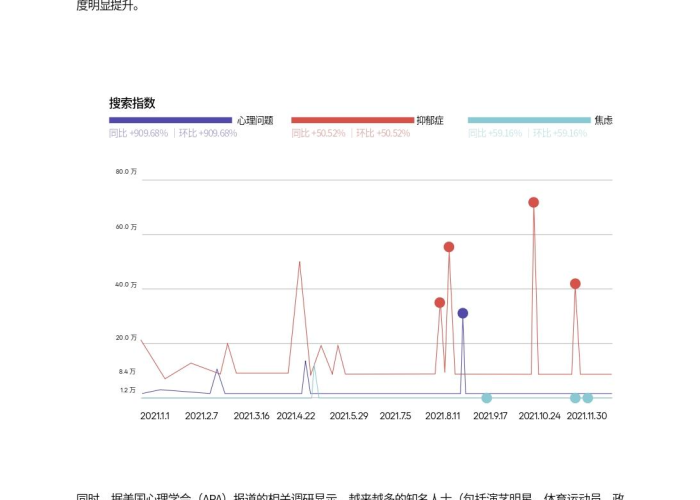Screen dimensions: 700x500
Task: Select the 心理问题 legend label
Action: tap(255, 121)
